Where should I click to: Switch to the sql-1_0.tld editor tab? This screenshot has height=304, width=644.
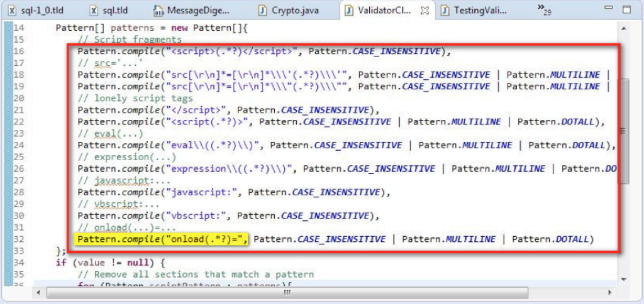[36, 10]
